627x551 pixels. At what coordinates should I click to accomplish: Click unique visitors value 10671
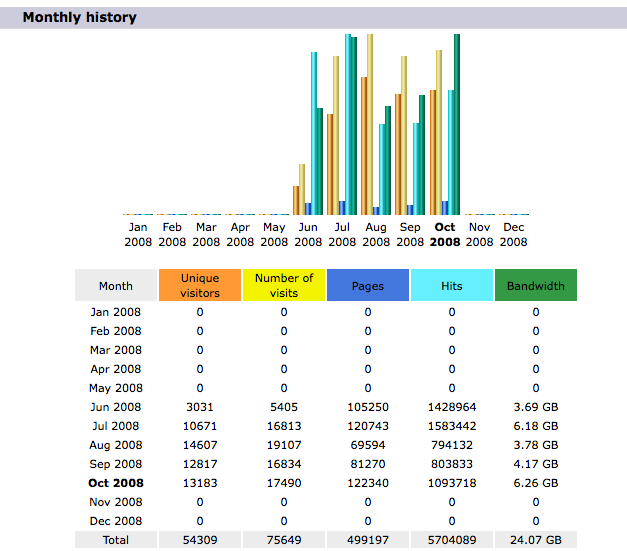[x=200, y=426]
